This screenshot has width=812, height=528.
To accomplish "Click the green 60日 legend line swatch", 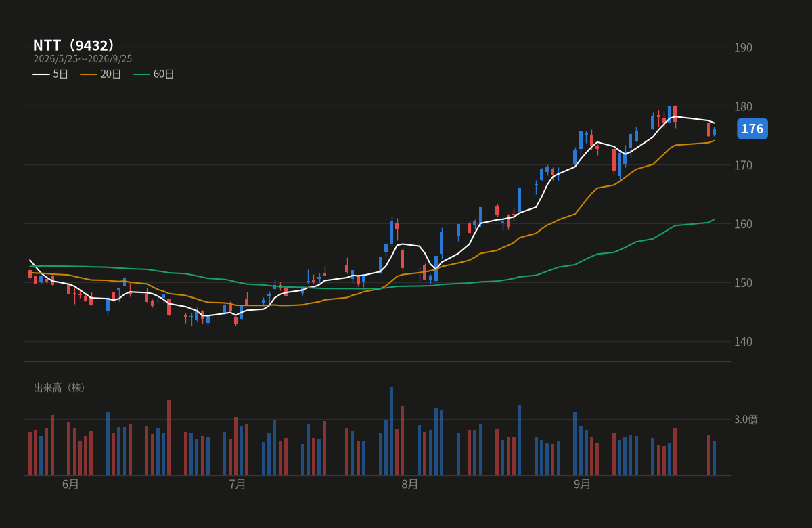I will point(141,74).
